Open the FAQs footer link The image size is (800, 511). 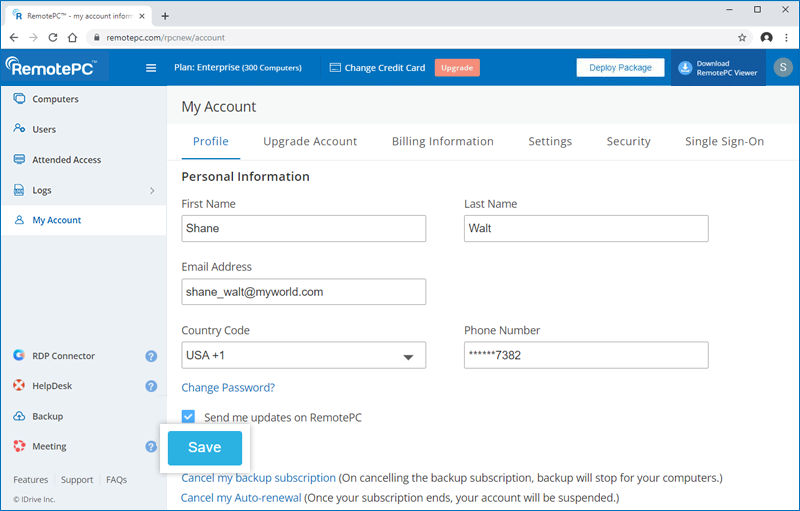tap(116, 480)
